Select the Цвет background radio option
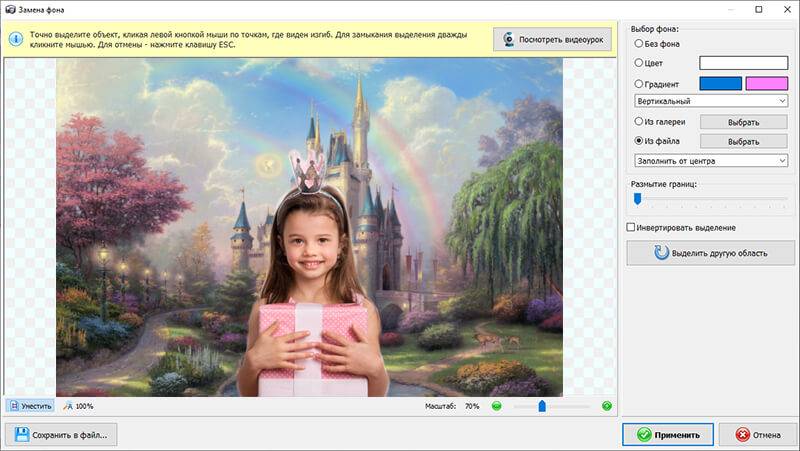 point(640,63)
